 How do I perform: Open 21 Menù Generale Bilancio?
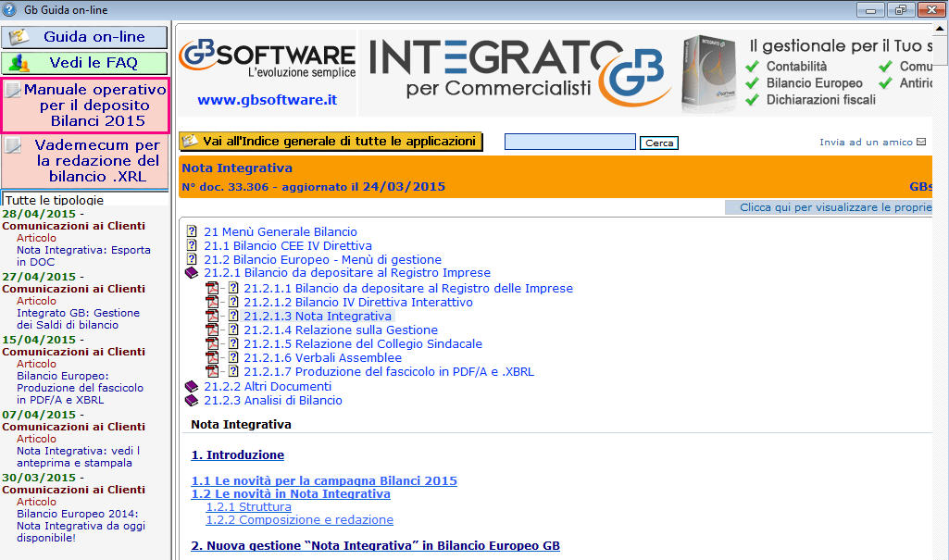click(281, 231)
